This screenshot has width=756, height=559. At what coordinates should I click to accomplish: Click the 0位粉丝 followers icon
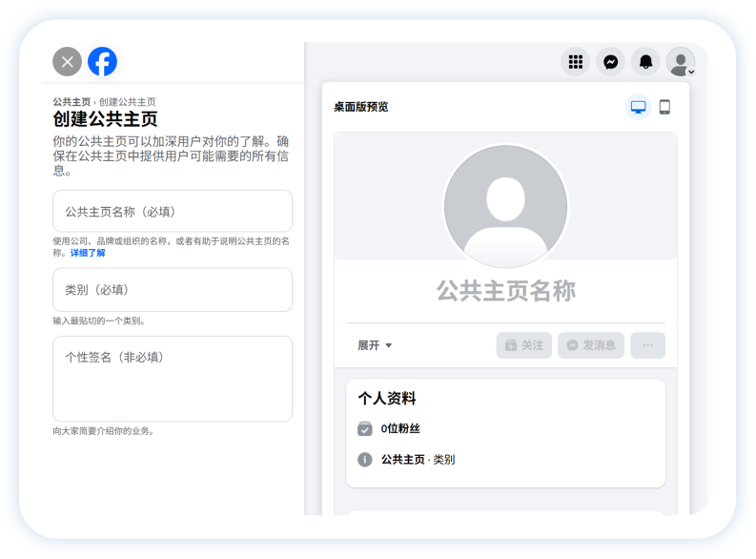pyautogui.click(x=365, y=428)
